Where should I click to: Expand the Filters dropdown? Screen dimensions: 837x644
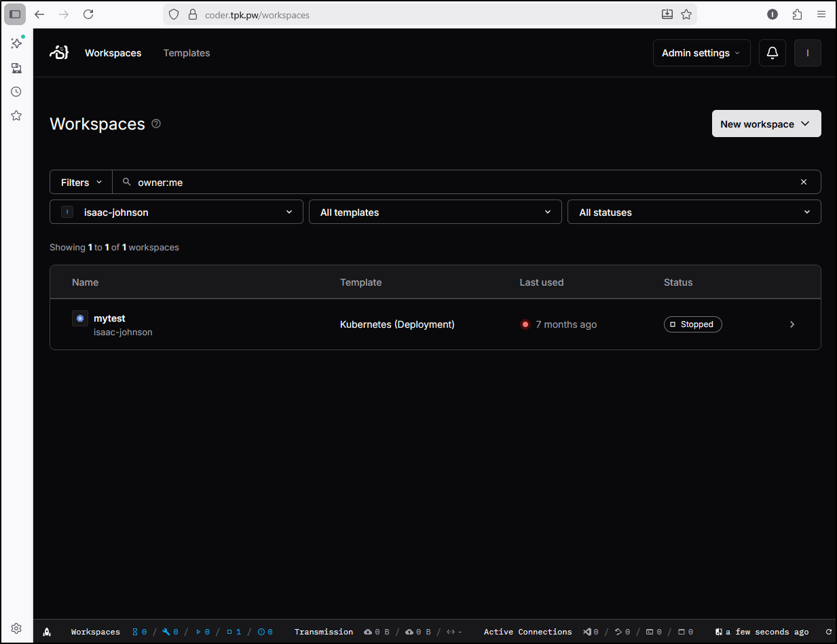(x=81, y=182)
